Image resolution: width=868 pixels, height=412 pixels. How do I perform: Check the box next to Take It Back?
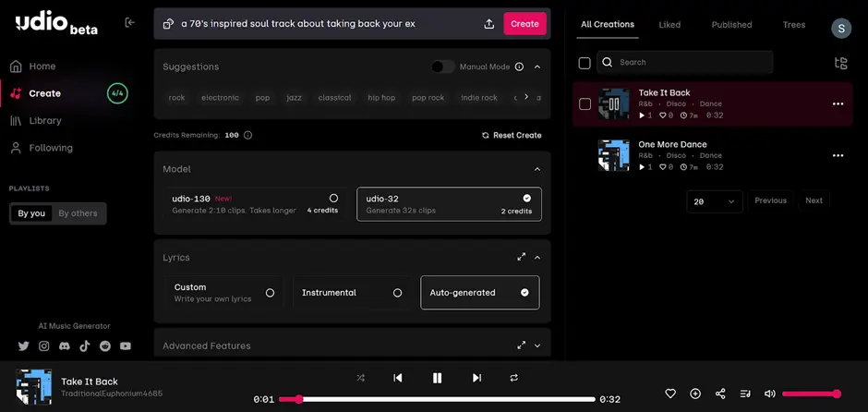(x=585, y=104)
